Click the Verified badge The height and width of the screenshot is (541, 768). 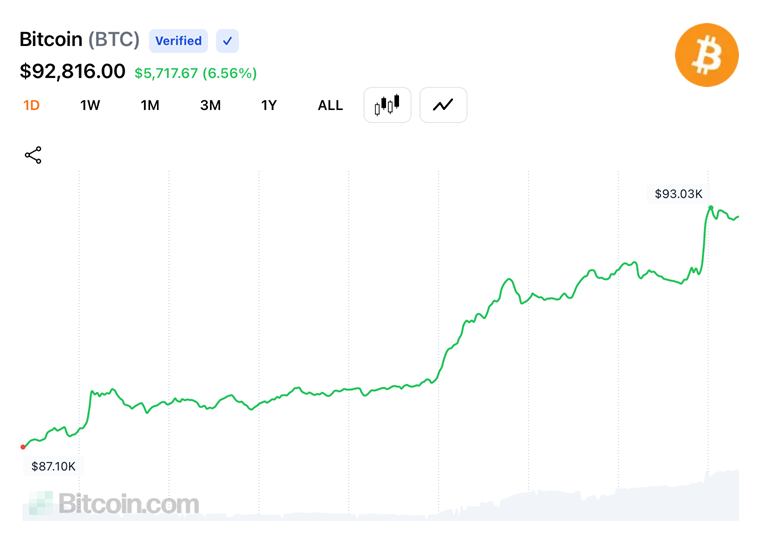[x=179, y=41]
